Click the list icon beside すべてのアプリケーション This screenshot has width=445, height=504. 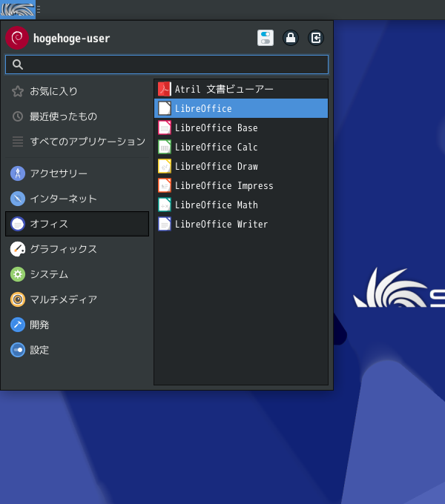18,142
